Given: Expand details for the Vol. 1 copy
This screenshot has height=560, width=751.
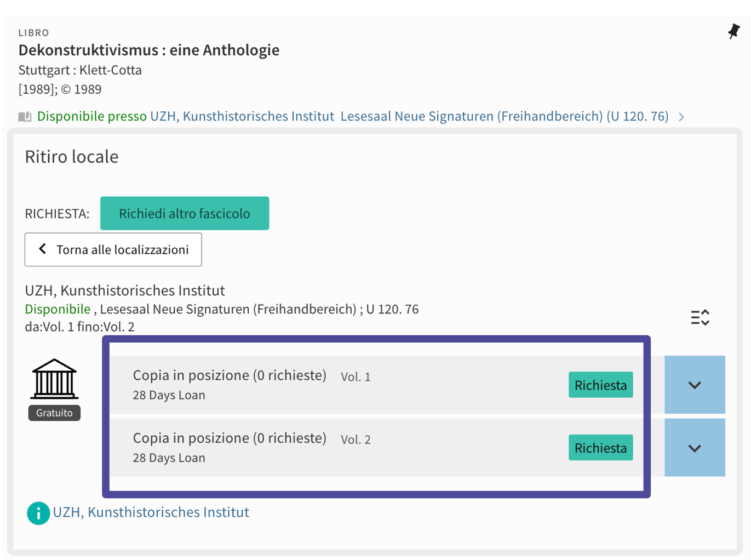Looking at the screenshot, I should [x=694, y=385].
